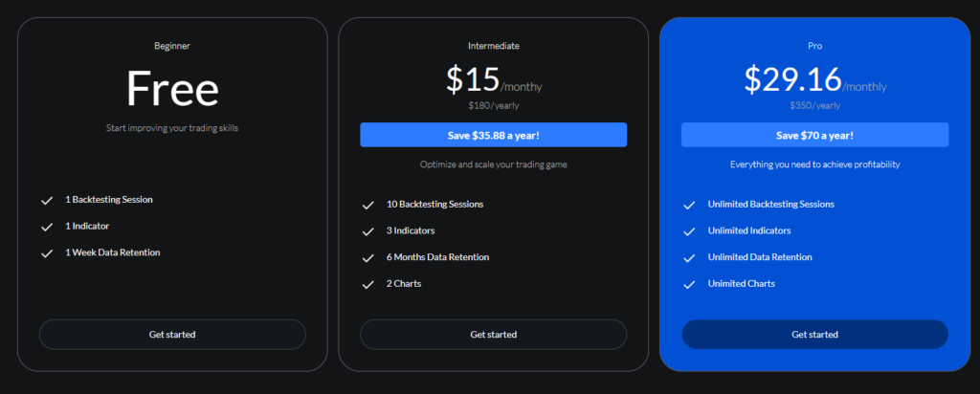The width and height of the screenshot is (980, 394).
Task: Click the Save $35.88 a year banner
Action: [x=493, y=135]
